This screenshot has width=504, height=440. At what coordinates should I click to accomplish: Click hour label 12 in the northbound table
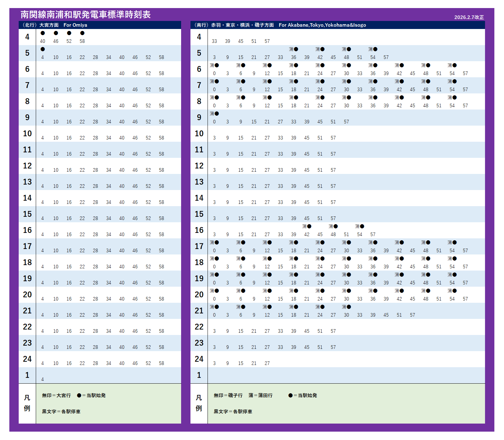click(x=27, y=166)
